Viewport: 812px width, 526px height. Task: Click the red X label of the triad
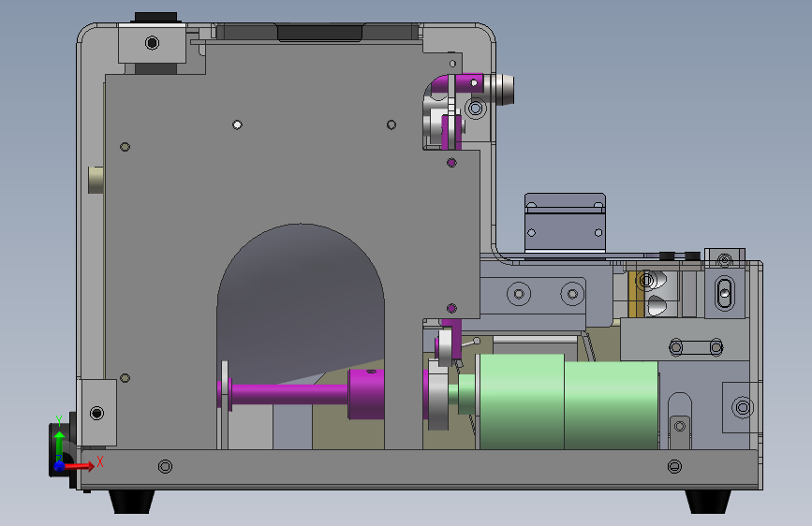click(x=100, y=461)
